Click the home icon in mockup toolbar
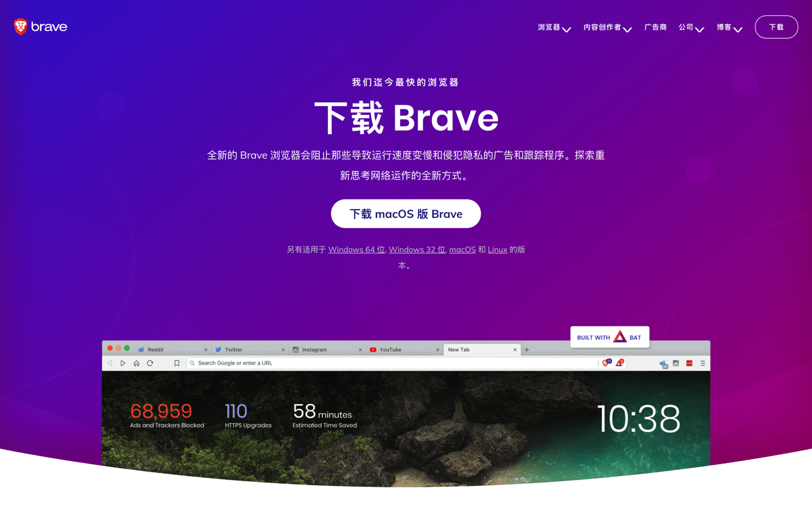Screen dimensions: 812x508 pyautogui.click(x=136, y=363)
